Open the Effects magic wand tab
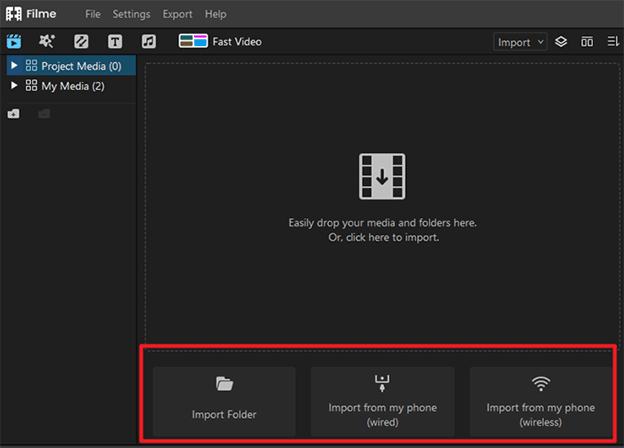The height and width of the screenshot is (448, 624). 47,42
